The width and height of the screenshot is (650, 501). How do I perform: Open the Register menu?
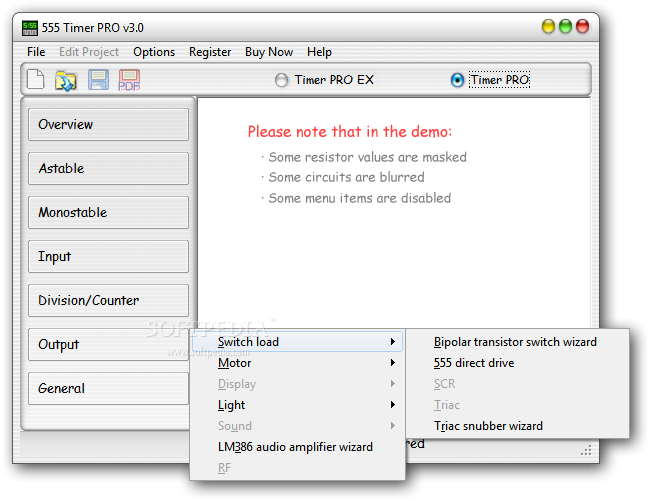pyautogui.click(x=210, y=52)
